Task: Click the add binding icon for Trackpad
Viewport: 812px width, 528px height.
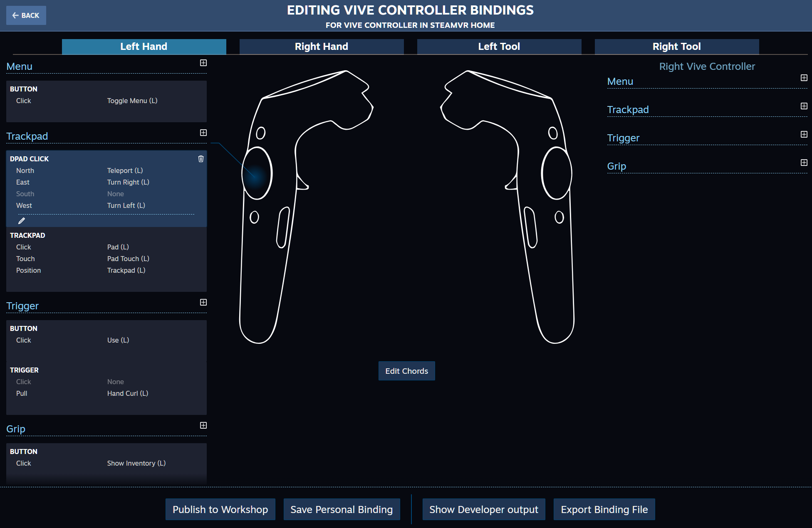Action: [x=203, y=133]
